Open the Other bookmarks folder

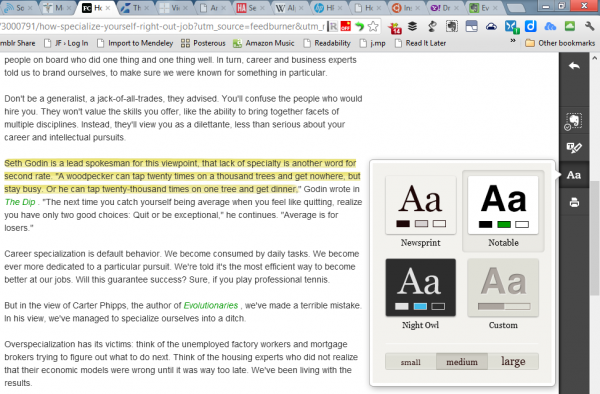(560, 43)
